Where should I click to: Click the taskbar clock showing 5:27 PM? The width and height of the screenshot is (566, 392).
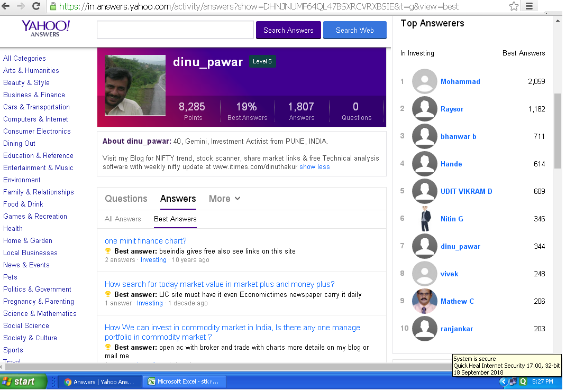[543, 381]
